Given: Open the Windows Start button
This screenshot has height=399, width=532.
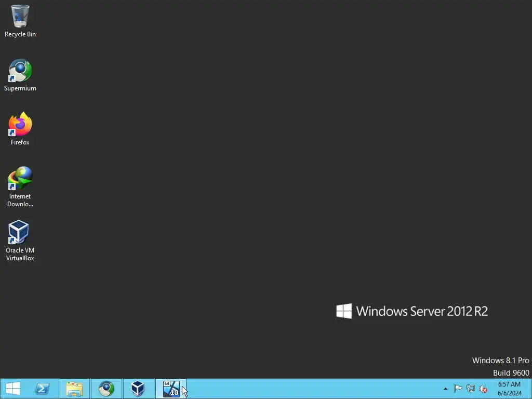Looking at the screenshot, I should (13, 389).
